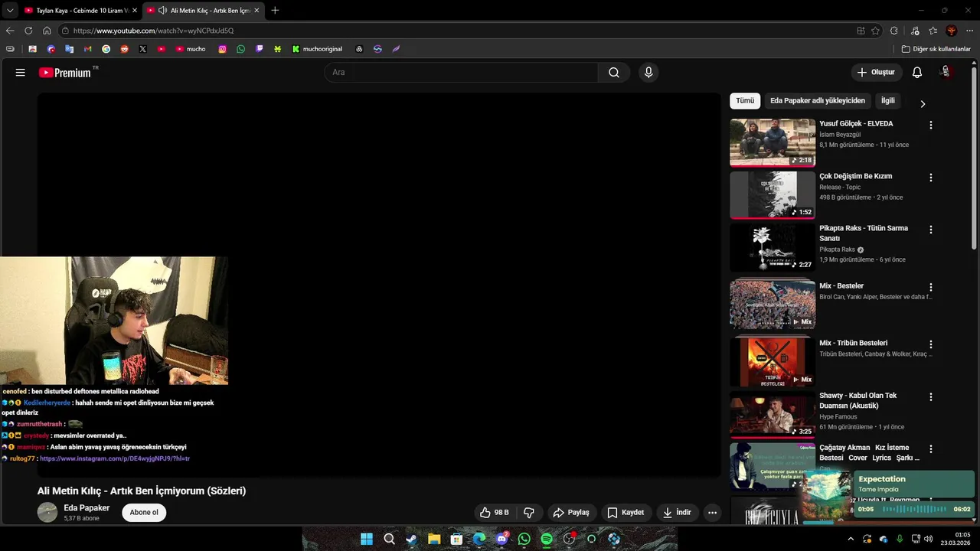Screen dimensions: 980x551
Task: Open options for Yusuf Gölçek - ELVEDA
Action: click(x=931, y=125)
